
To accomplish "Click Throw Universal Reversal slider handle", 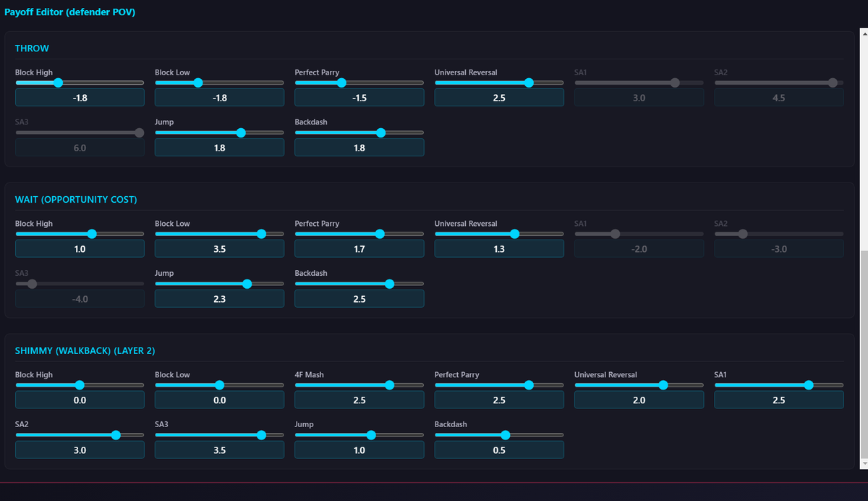I will [x=529, y=83].
